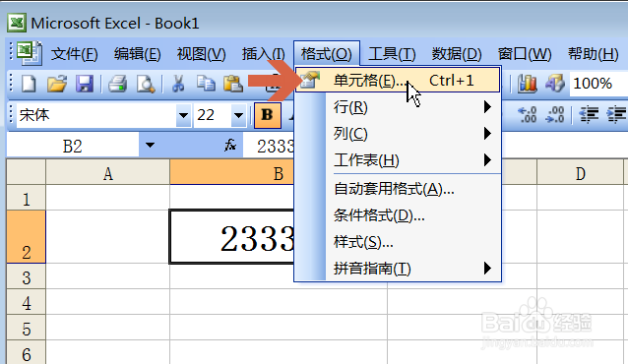Click the formula bar showing 2333
Image resolution: width=628 pixels, height=364 pixels.
tap(276, 146)
